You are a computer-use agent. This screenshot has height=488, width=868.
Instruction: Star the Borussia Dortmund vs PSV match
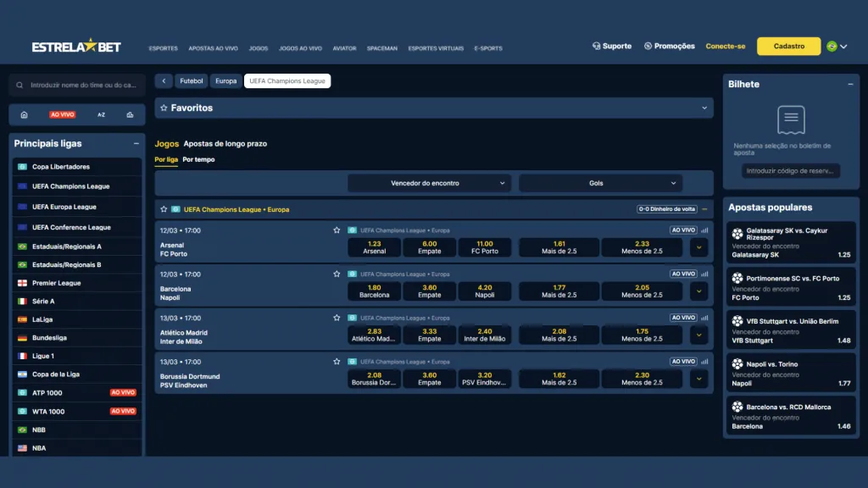[337, 362]
